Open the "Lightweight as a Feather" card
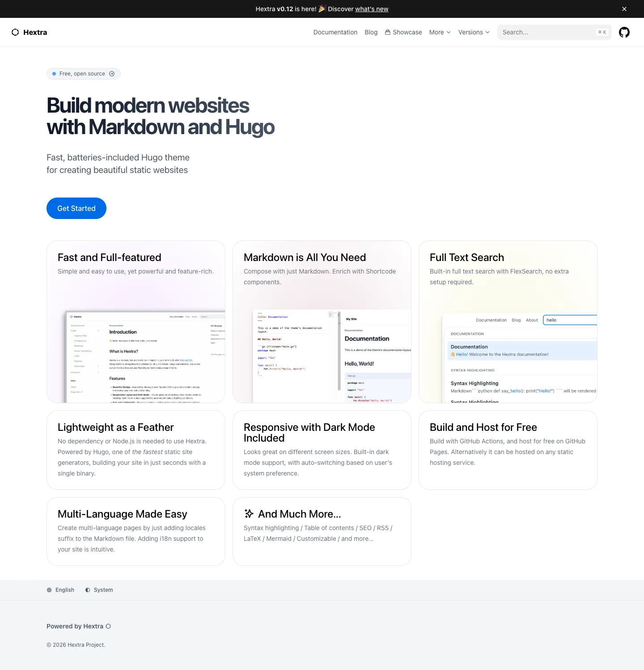The image size is (644, 670). tap(136, 450)
